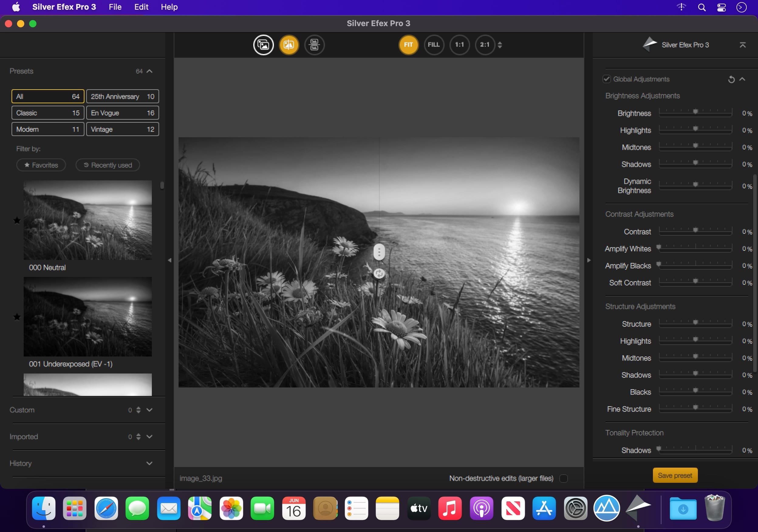
Task: Expand the Custom presets section
Action: point(149,410)
